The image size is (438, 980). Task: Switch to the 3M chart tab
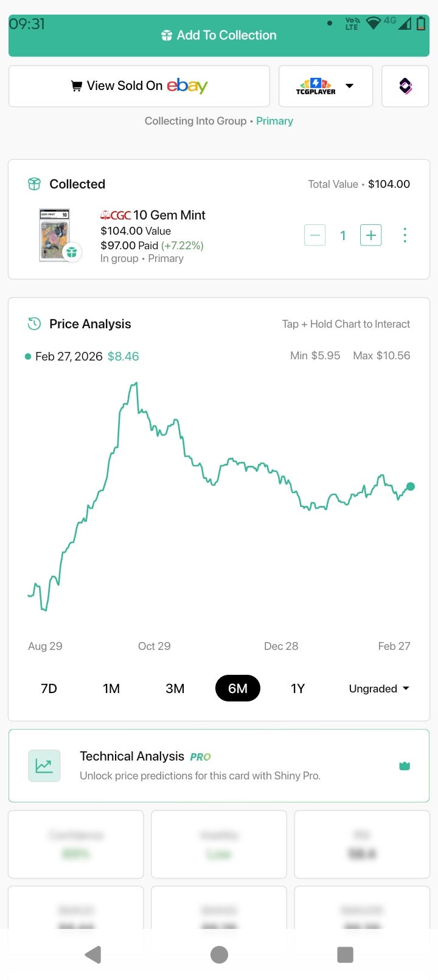coord(175,689)
